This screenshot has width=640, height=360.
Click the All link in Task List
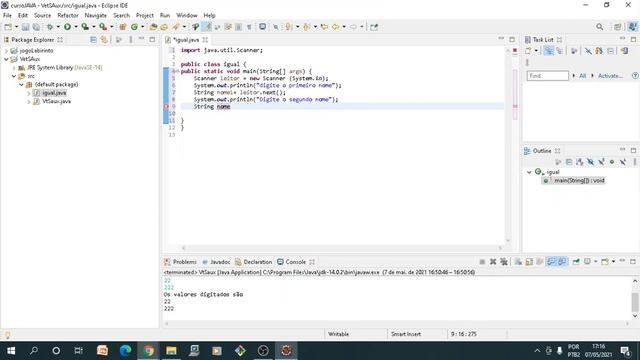pyautogui.click(x=582, y=76)
